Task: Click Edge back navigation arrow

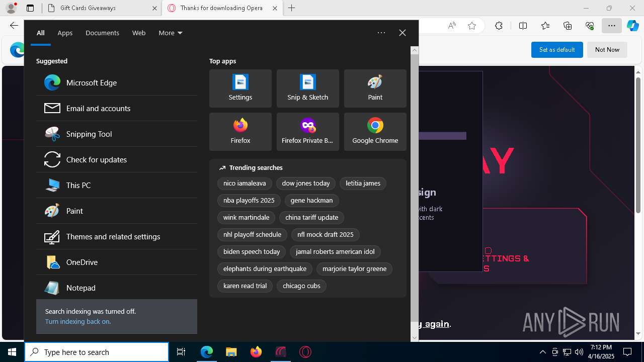Action: tap(14, 26)
